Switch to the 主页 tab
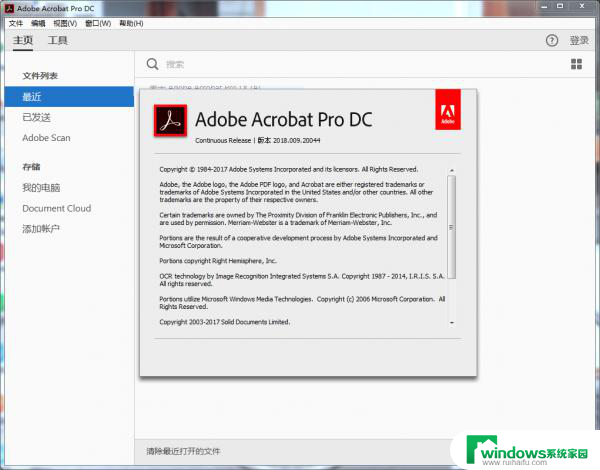 pos(23,40)
